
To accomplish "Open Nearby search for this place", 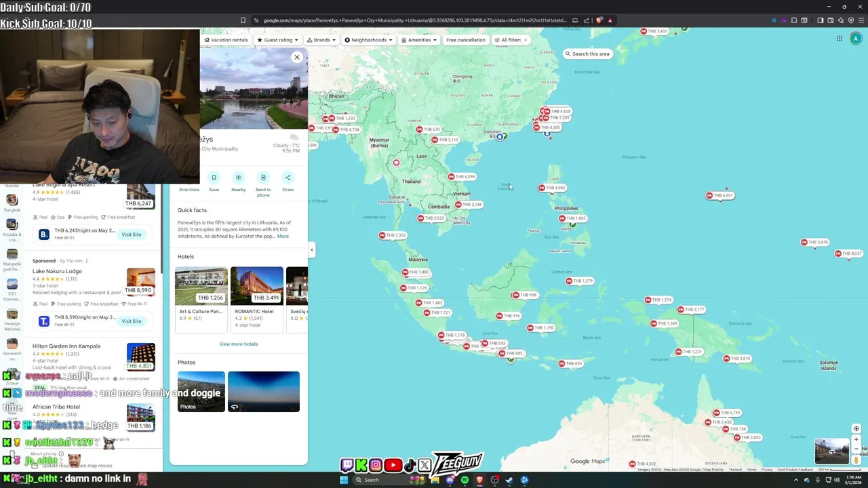I will [238, 178].
